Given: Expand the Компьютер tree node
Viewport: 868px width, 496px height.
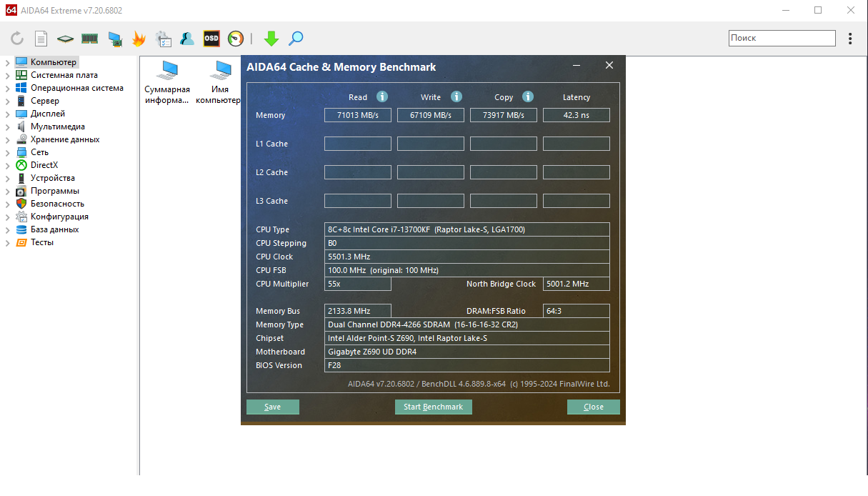Looking at the screenshot, I should 7,63.
